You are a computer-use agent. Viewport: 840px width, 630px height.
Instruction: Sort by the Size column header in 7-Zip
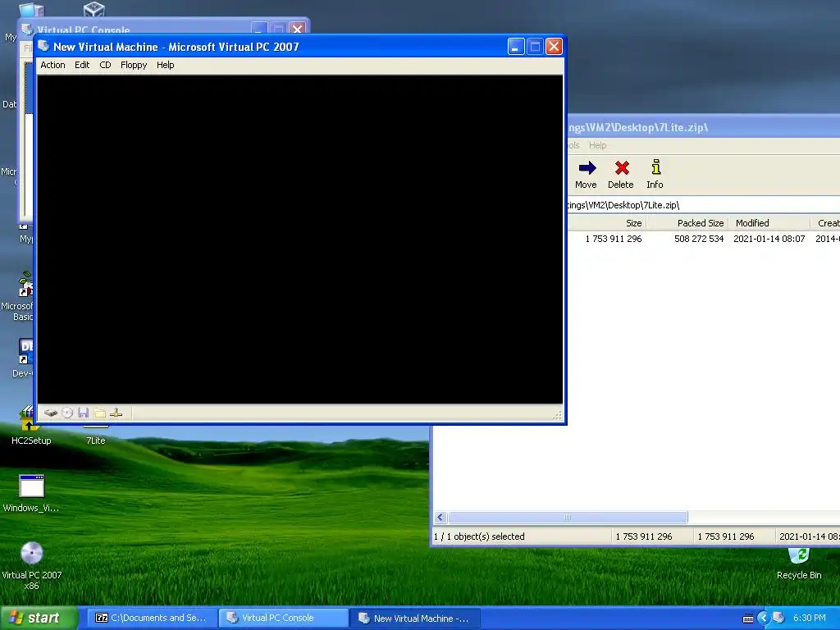(x=607, y=223)
